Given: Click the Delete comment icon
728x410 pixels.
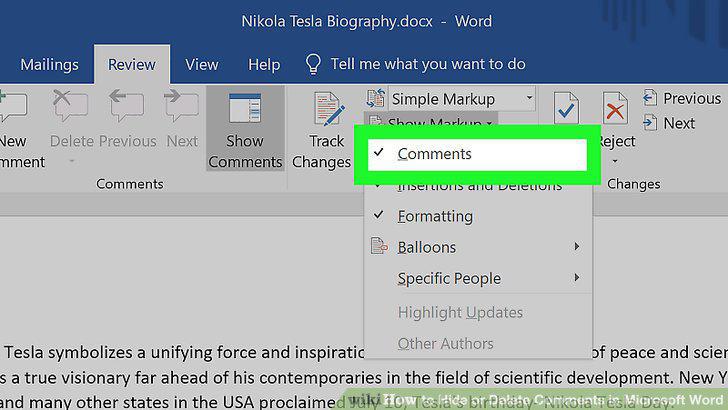Looking at the screenshot, I should tap(70, 106).
